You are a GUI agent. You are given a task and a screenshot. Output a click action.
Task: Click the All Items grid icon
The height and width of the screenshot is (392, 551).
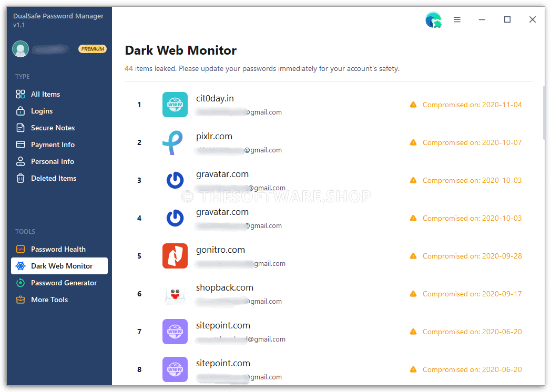pyautogui.click(x=21, y=94)
